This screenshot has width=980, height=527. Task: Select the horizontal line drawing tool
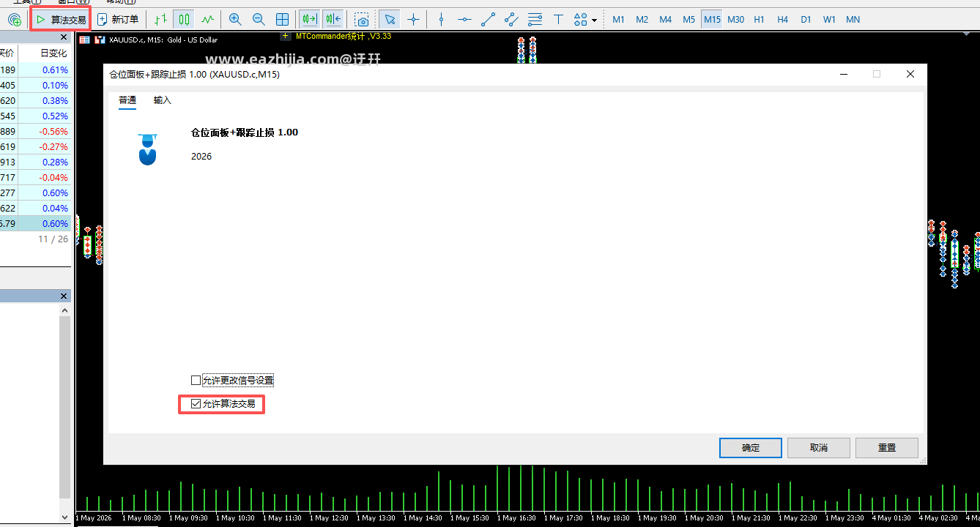(x=464, y=20)
